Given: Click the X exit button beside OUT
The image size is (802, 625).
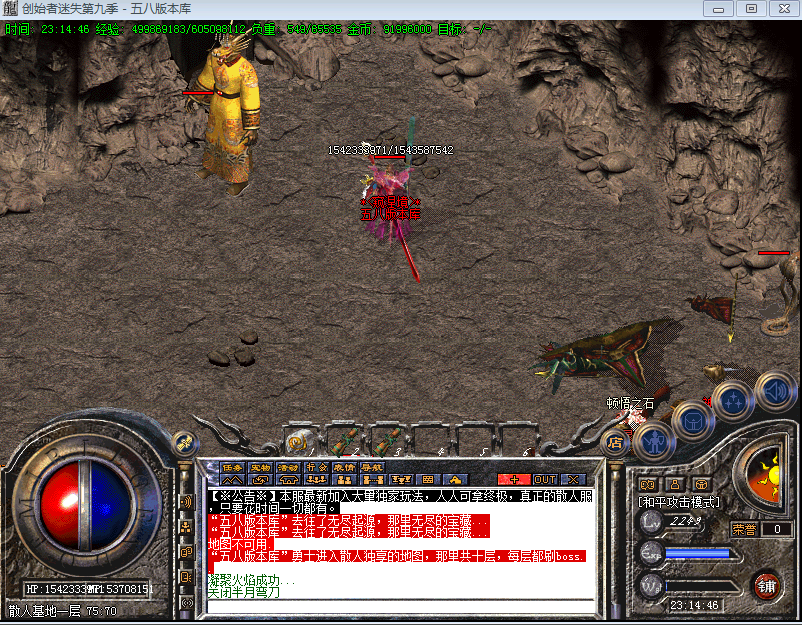Looking at the screenshot, I should coord(573,480).
